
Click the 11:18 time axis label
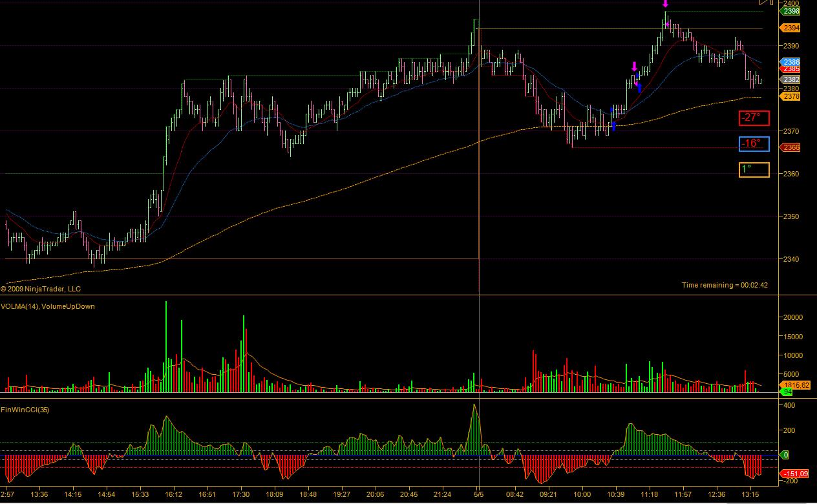[650, 494]
